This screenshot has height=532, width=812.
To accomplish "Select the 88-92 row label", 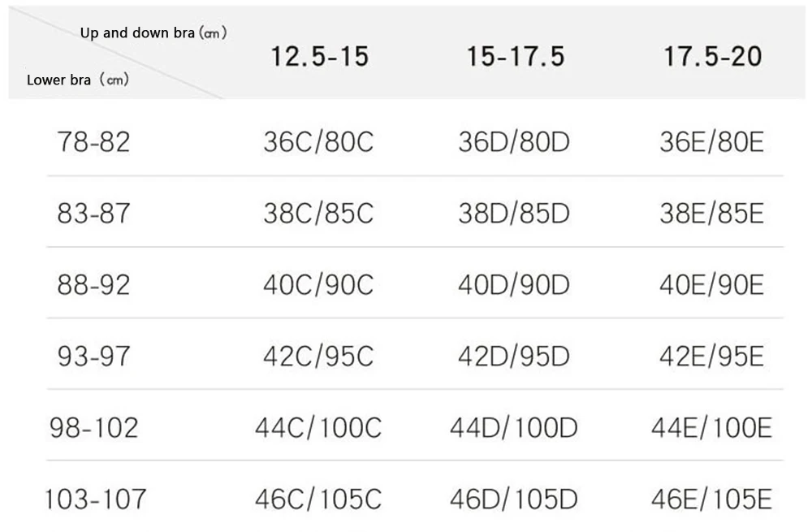I will coord(93,284).
